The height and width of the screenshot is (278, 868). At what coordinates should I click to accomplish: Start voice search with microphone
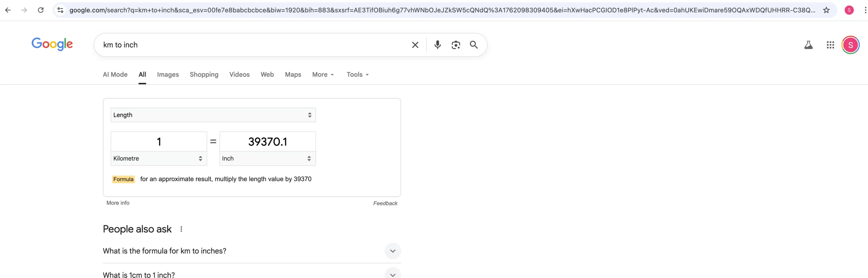coord(437,45)
